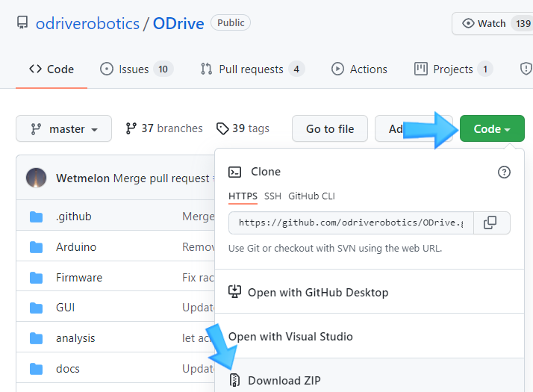Click the Projects board icon
The image size is (533, 392).
tap(421, 69)
